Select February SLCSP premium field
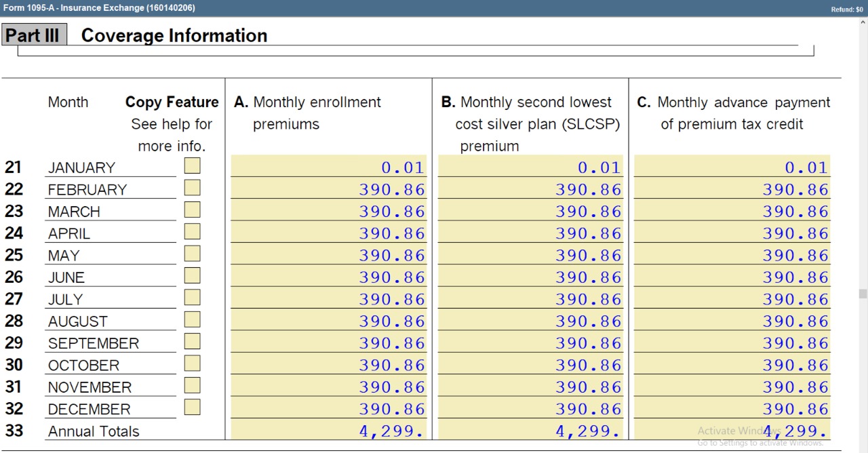The image size is (868, 453). 530,189
